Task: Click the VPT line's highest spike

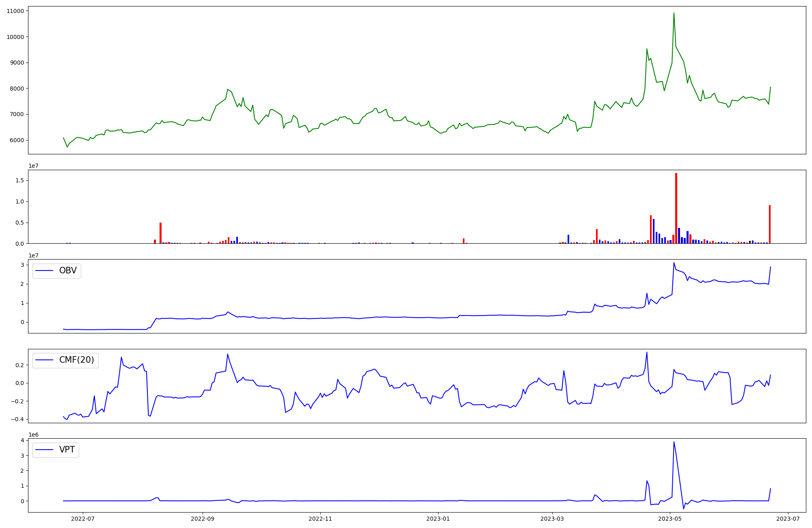Action: tap(674, 442)
